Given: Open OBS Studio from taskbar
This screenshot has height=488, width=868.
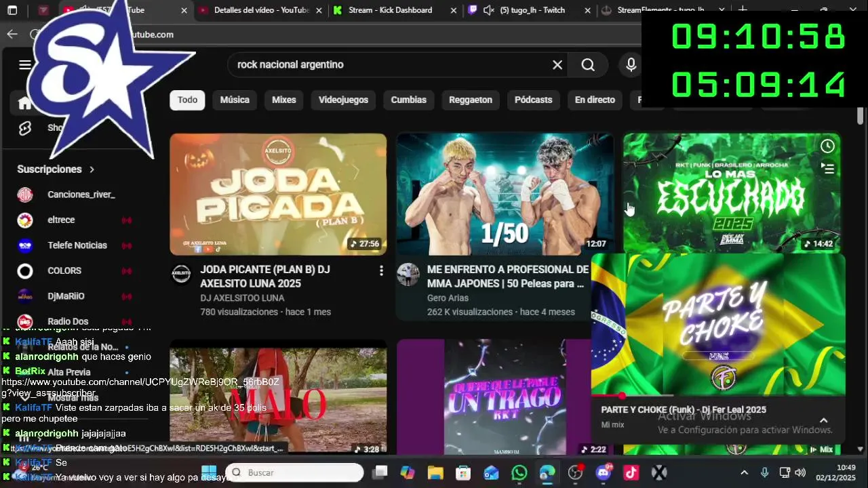Looking at the screenshot, I should point(575,472).
